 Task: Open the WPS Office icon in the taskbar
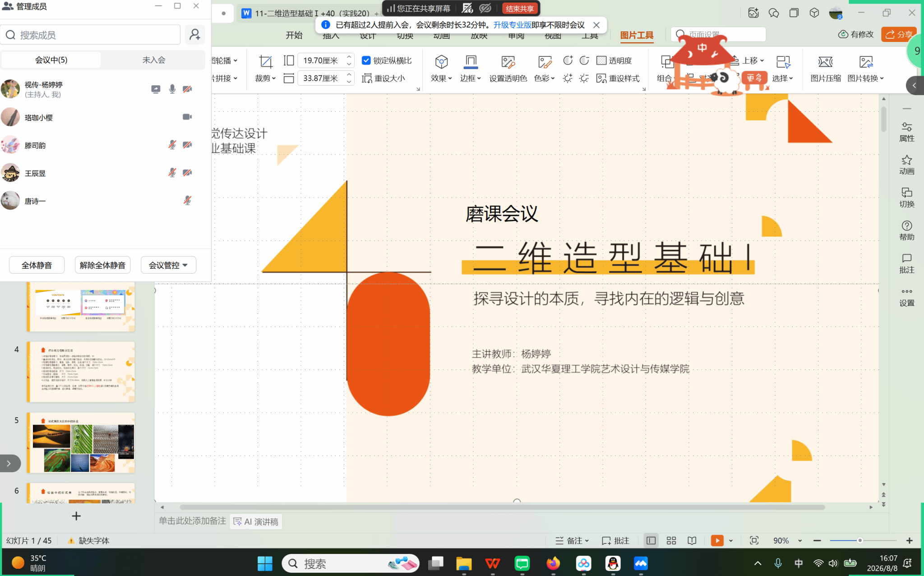492,563
